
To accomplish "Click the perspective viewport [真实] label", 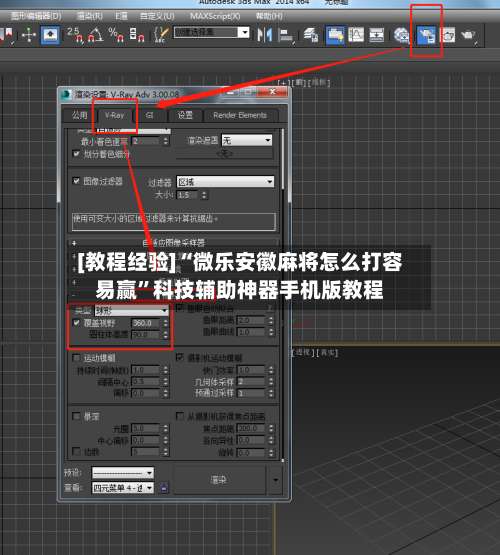I will [x=327, y=353].
